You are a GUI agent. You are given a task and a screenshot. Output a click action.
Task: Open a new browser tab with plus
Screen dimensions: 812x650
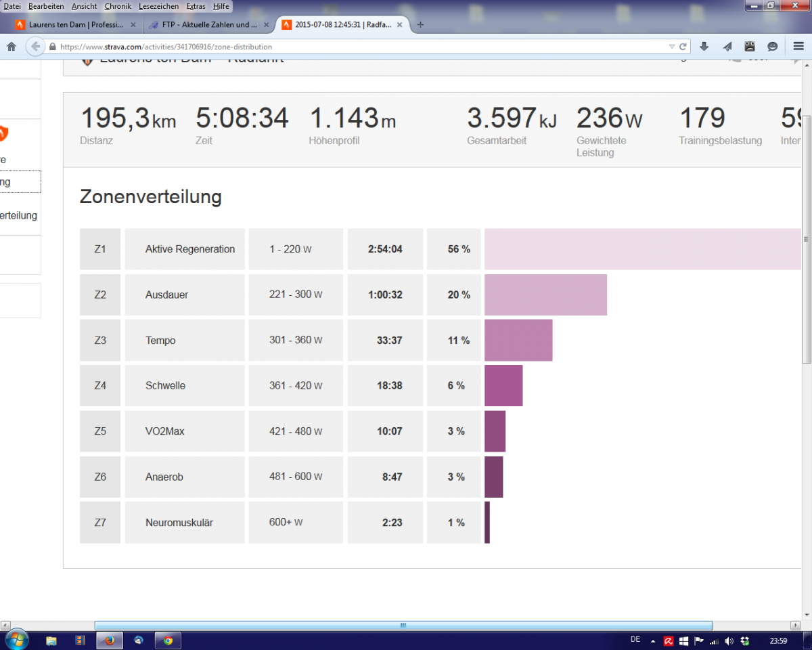tap(421, 24)
